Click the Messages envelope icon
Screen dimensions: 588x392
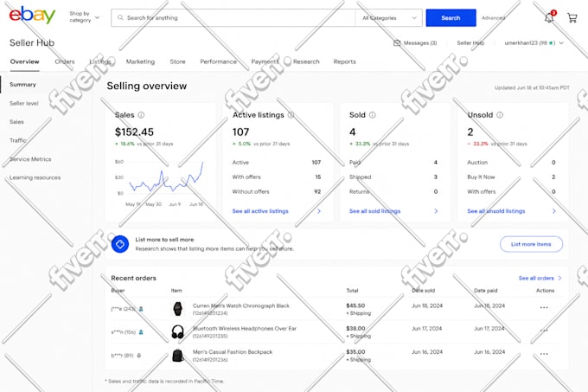coord(397,42)
